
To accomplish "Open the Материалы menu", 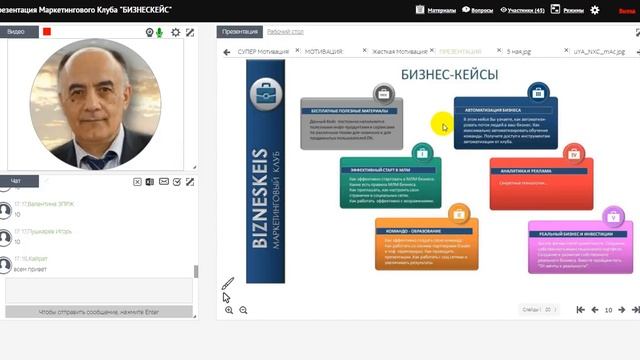I will (436, 10).
